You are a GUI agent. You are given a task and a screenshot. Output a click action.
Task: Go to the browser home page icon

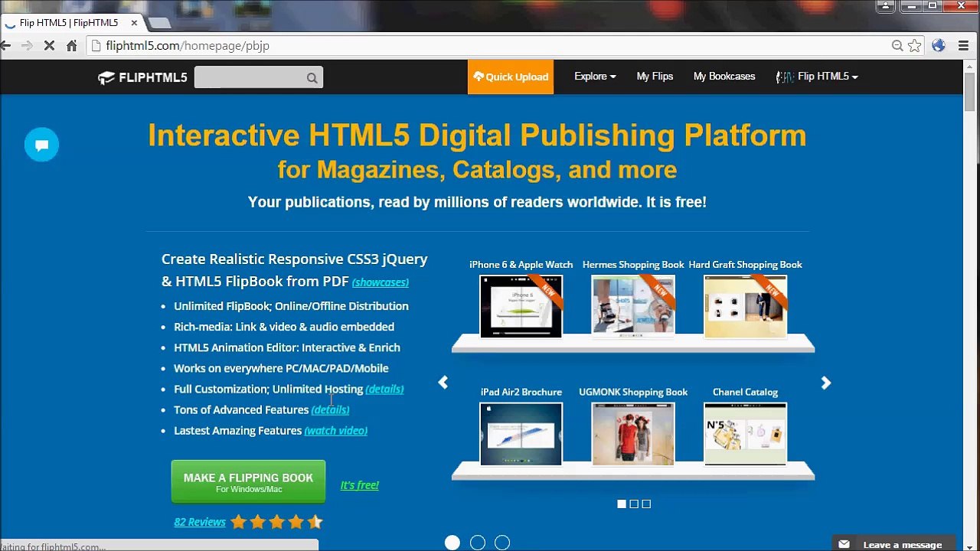72,46
